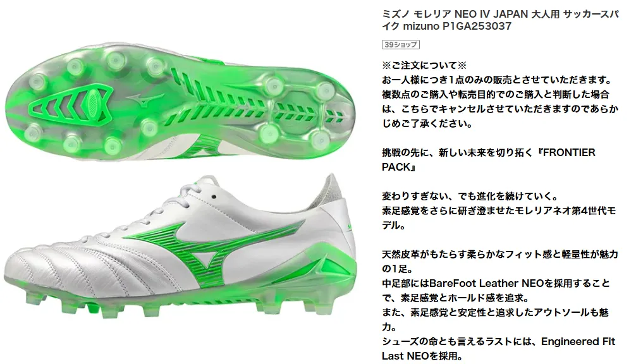Screen dimensions: 636x364
Task: Click the Engineered Fit Last NEO text
Action: tap(499, 349)
